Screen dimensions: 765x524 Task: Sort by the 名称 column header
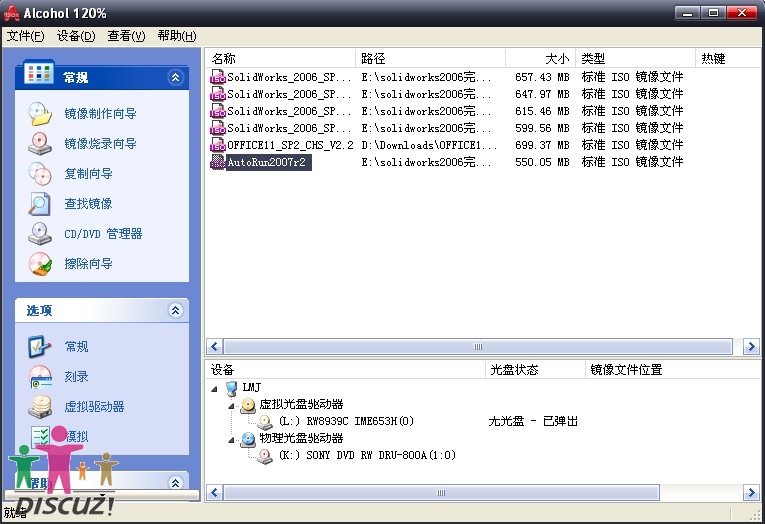click(x=281, y=59)
